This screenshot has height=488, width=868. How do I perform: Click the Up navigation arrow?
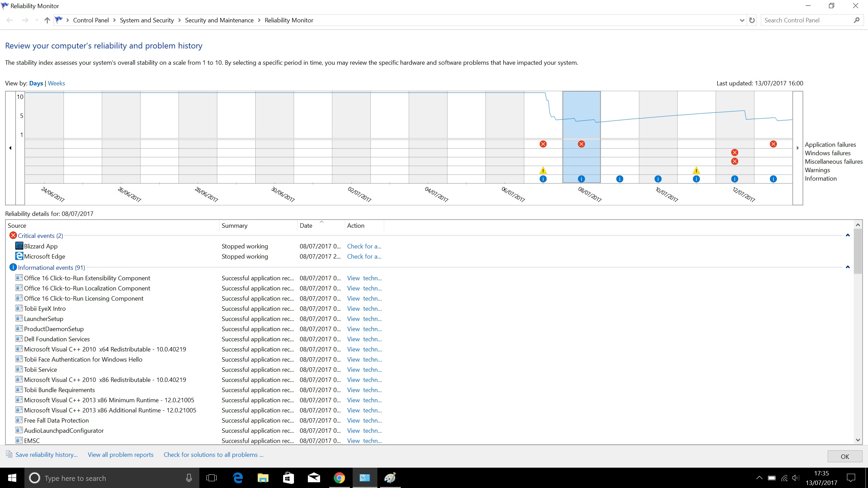[47, 20]
